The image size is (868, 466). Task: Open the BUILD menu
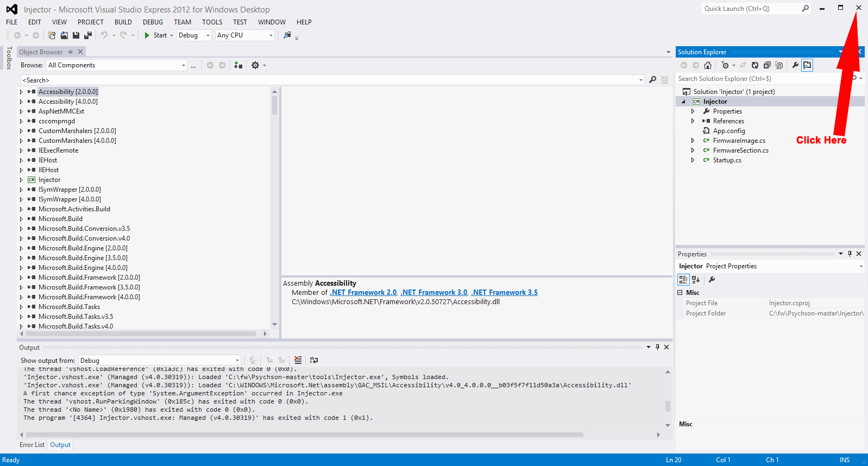pos(123,22)
